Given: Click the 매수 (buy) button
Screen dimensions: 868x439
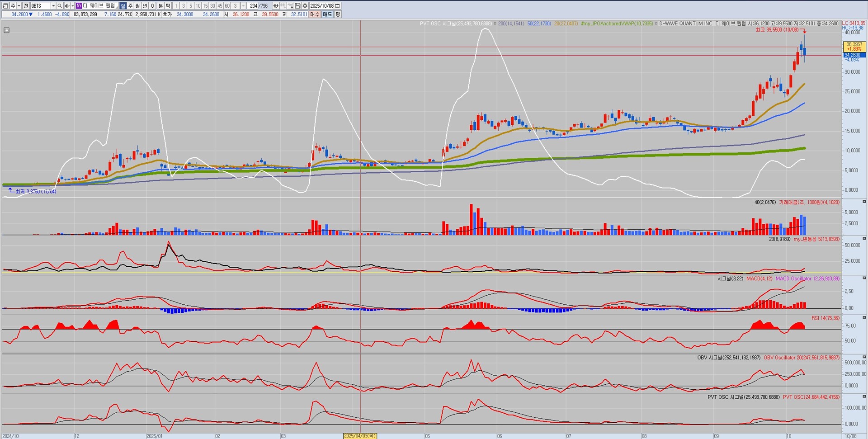Looking at the screenshot, I should pos(315,14).
